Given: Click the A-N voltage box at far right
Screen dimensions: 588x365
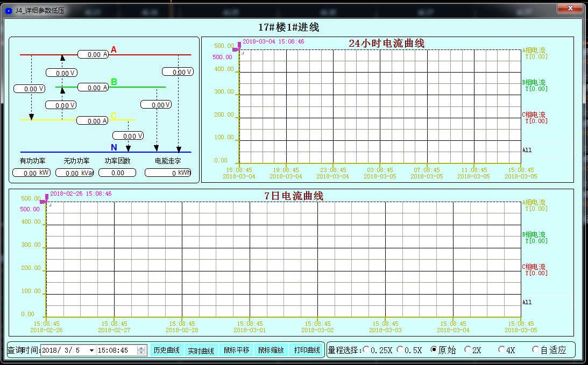Looking at the screenshot, I should tap(178, 71).
